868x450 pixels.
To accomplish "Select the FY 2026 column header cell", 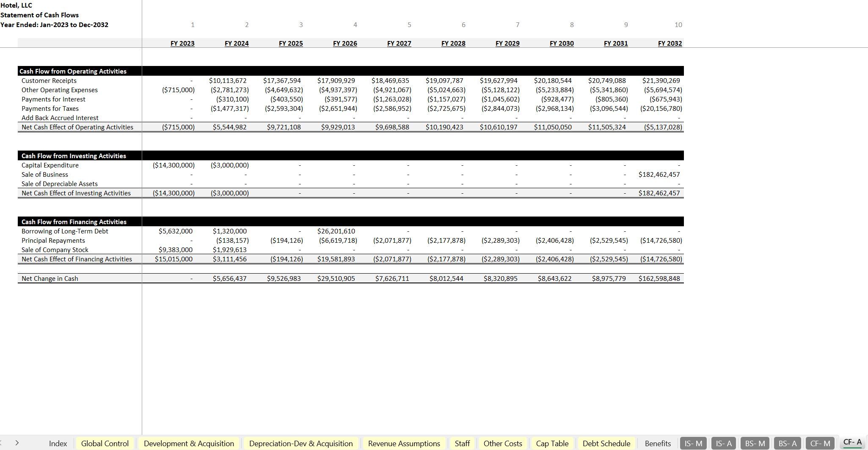I will [x=345, y=43].
